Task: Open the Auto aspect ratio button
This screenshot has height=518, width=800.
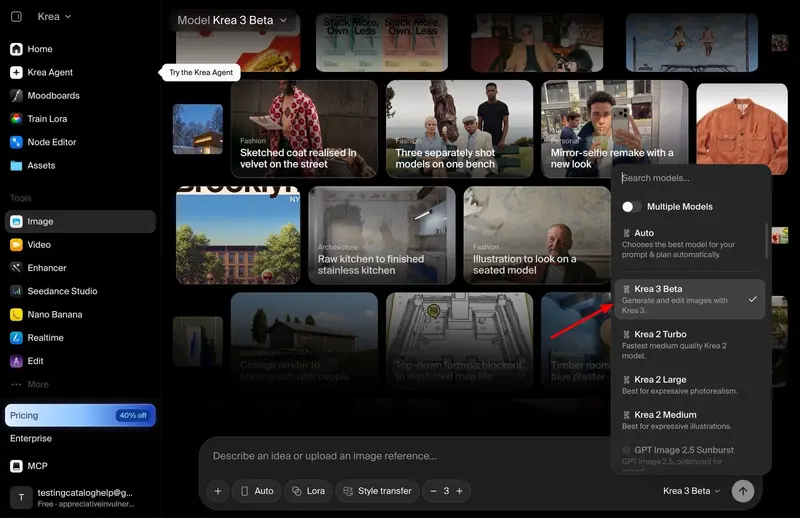Action: [x=257, y=491]
